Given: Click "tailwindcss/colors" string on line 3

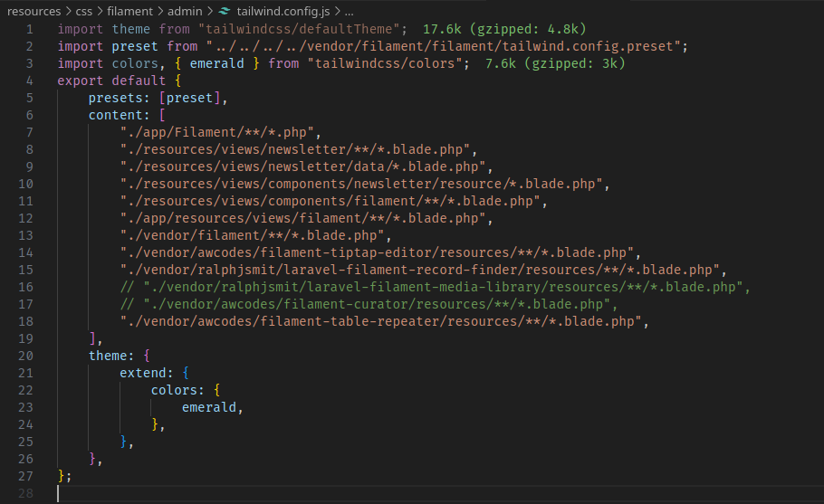Looking at the screenshot, I should (385, 63).
